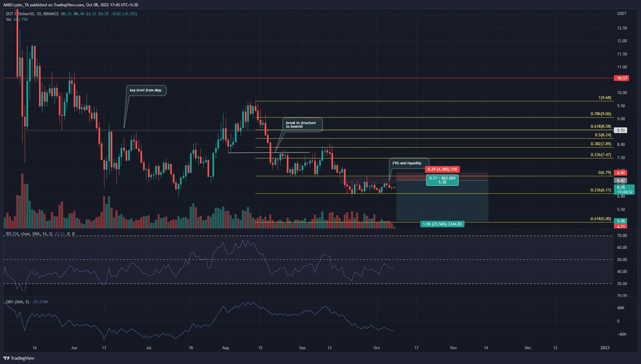Select the RSI (14, close, SMA) indicator legend
The height and width of the screenshot is (364, 641).
[29, 234]
